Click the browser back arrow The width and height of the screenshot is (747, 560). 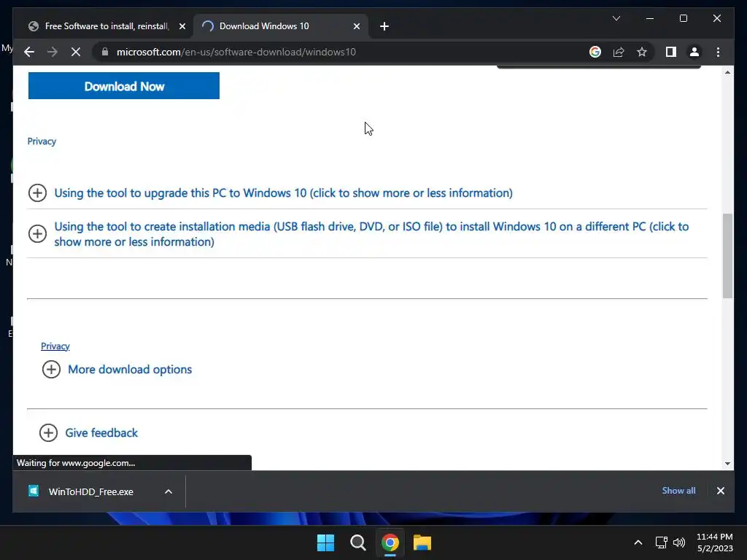tap(29, 52)
